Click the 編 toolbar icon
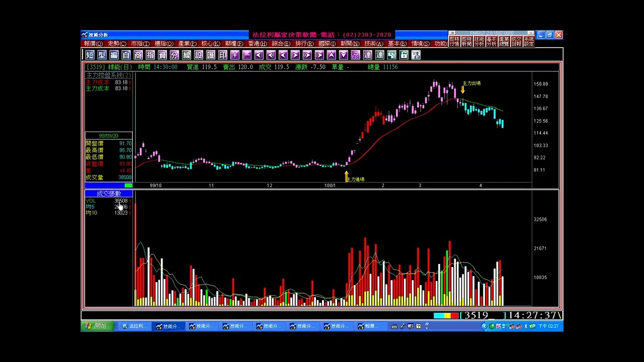 (x=114, y=55)
